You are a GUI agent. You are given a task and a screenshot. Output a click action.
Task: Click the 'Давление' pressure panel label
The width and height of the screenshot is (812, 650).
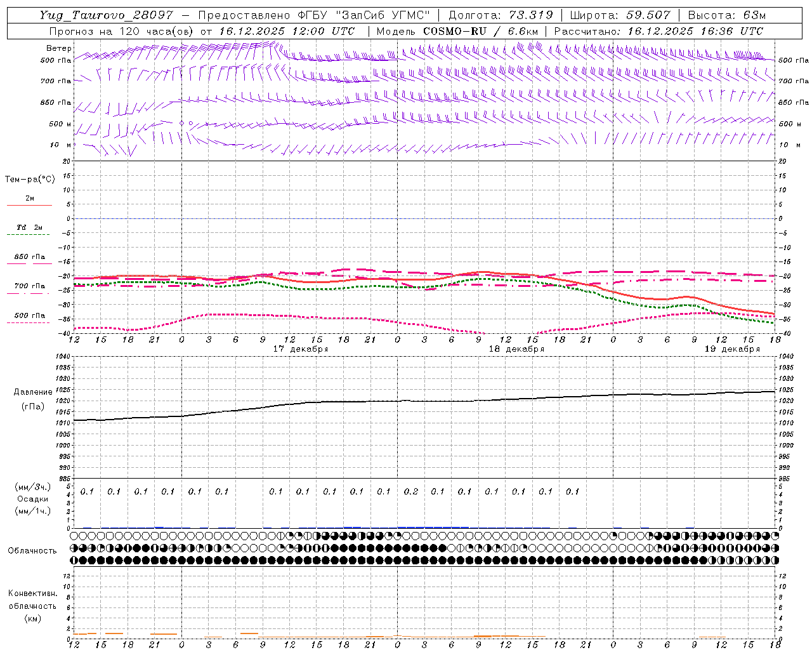pos(33,392)
